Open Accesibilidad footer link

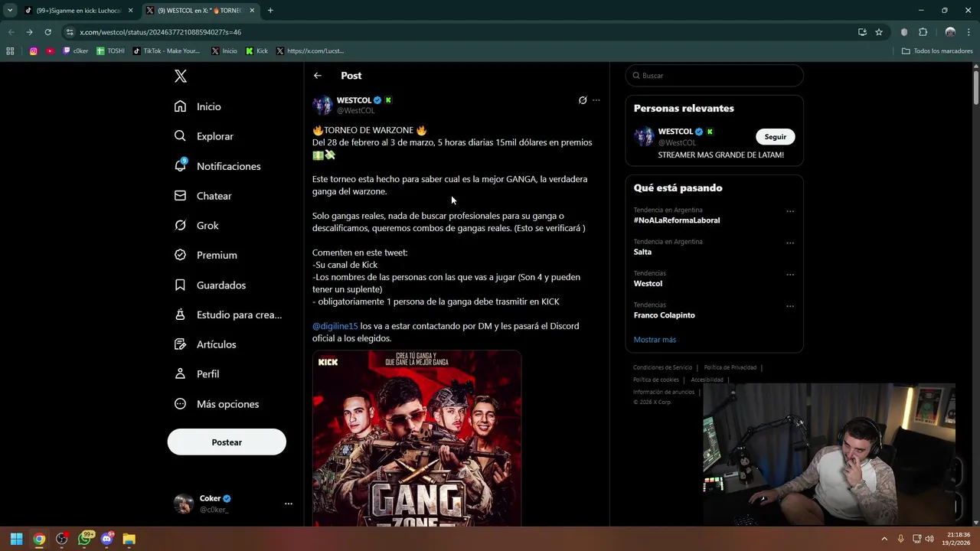click(x=707, y=380)
